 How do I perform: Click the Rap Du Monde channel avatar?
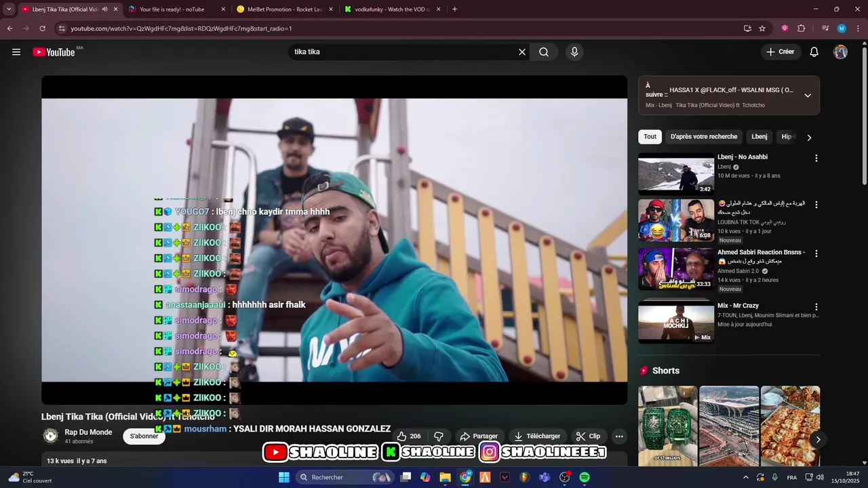point(51,436)
